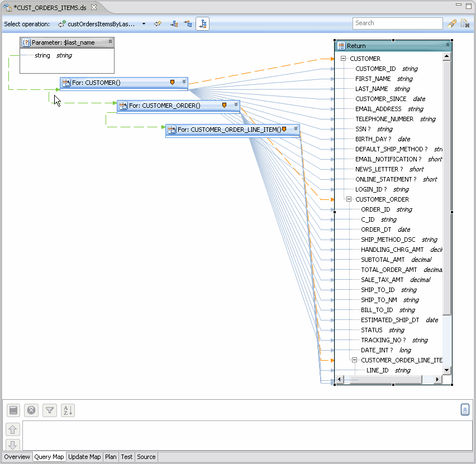Open the Select operation dropdown arrow
Screen dimensions: 476x464
tap(144, 24)
